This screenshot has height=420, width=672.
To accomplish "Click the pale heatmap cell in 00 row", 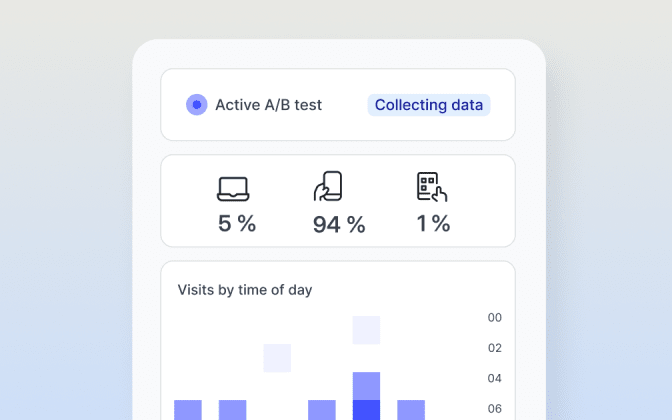I will 366,330.
